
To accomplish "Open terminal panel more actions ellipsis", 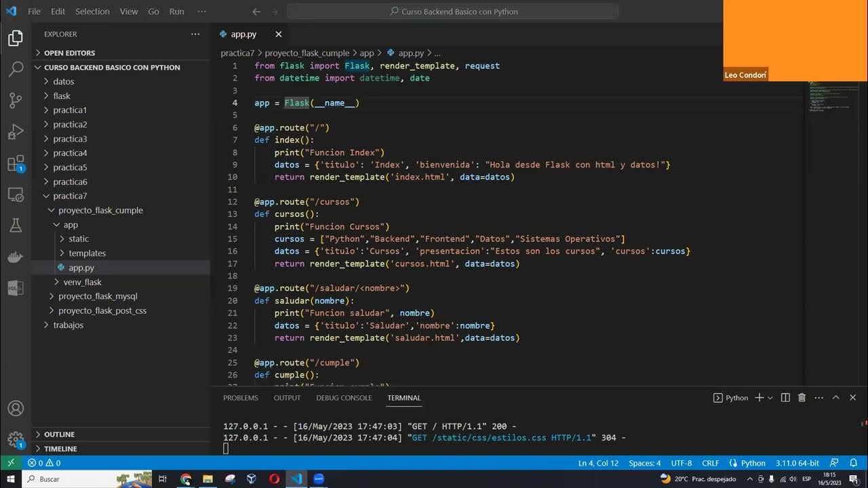I will 818,398.
